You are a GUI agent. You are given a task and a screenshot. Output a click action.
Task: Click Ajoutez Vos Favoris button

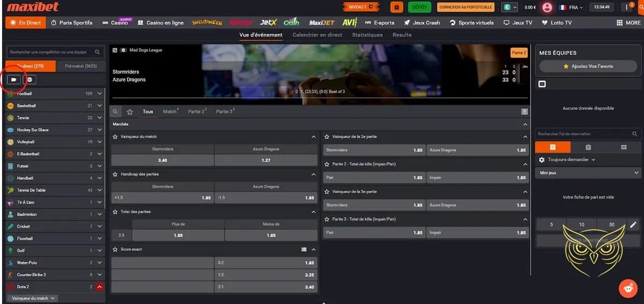pos(588,66)
